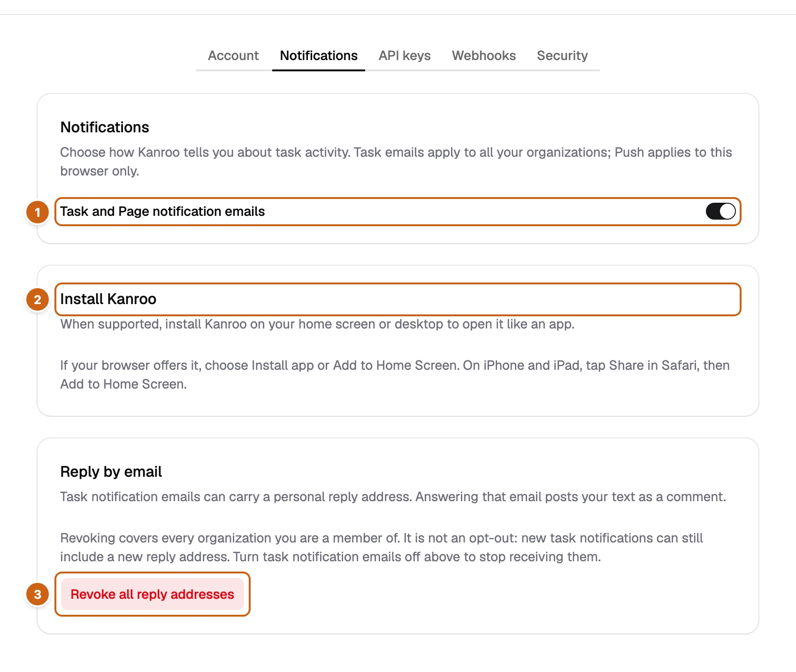The height and width of the screenshot is (672, 796).
Task: Click the Notifications section heading
Action: 105,127
